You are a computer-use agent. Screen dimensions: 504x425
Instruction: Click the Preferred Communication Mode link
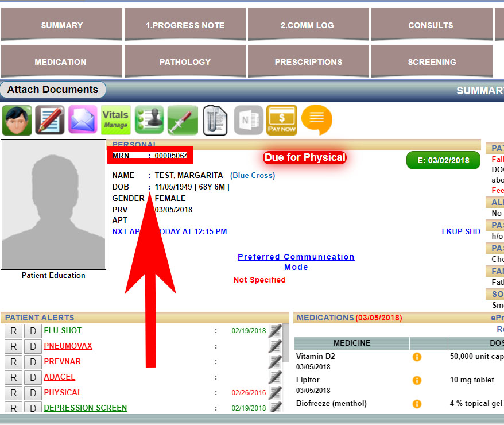click(x=296, y=262)
